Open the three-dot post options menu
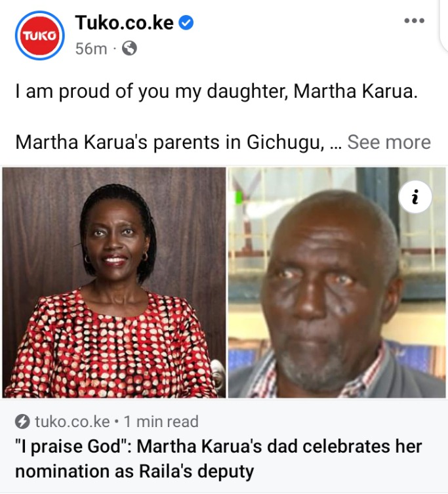448x494 pixels. pyautogui.click(x=415, y=21)
